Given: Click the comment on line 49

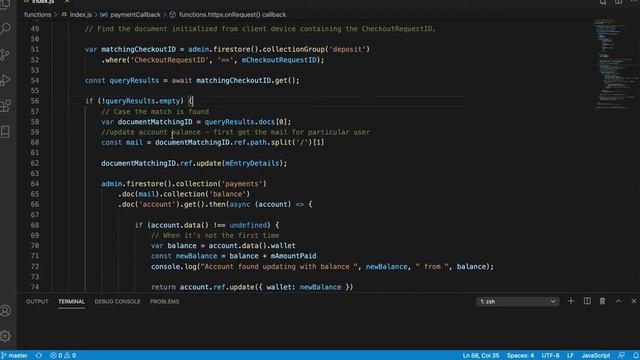Looking at the screenshot, I should (260, 29).
